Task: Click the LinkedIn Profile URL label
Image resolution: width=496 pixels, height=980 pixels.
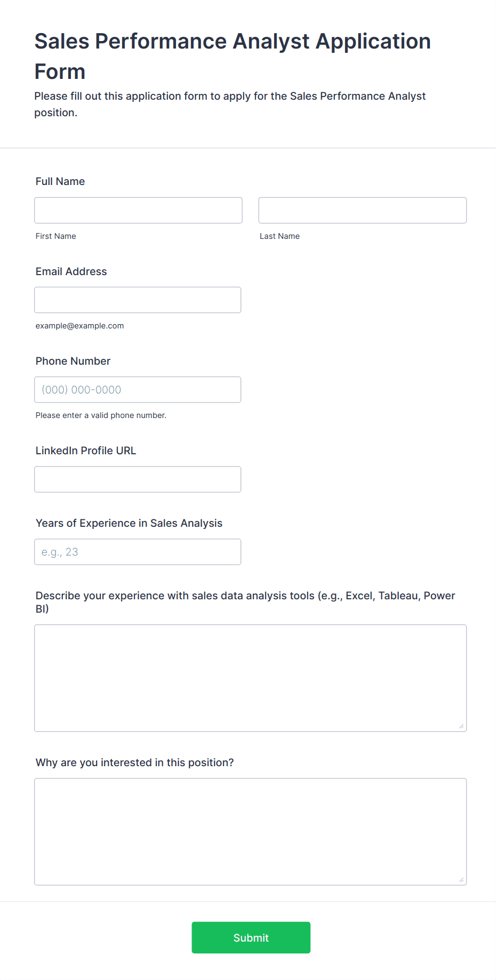Action: (x=86, y=451)
